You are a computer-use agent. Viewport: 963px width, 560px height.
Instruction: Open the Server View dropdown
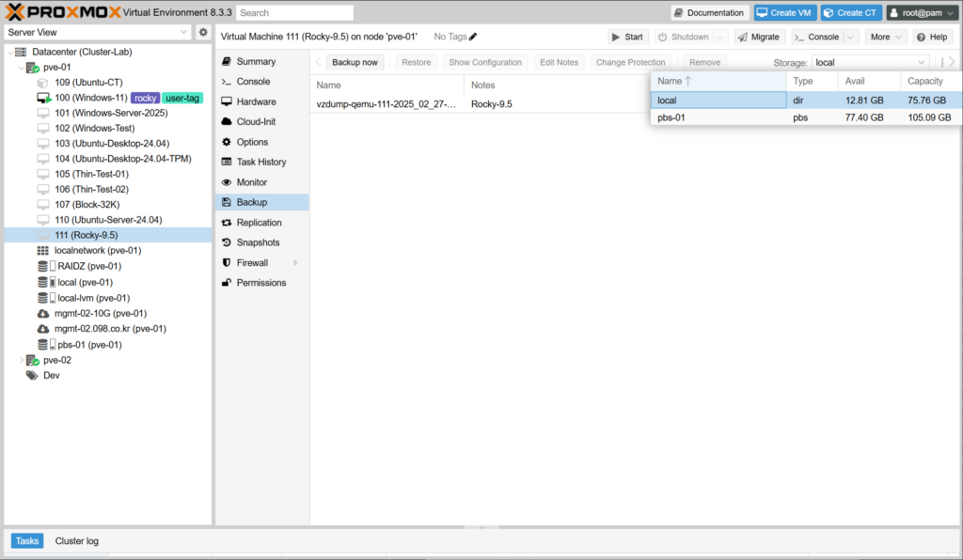coord(98,32)
